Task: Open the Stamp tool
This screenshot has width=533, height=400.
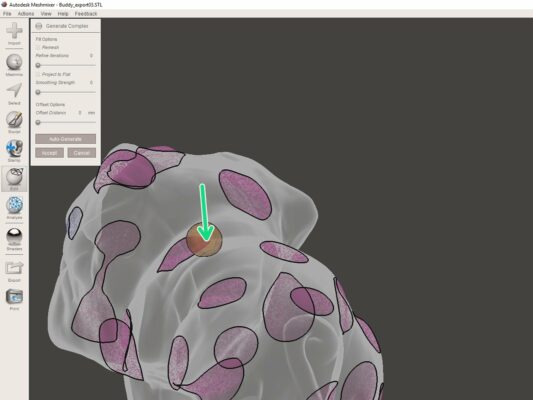Action: pyautogui.click(x=14, y=148)
